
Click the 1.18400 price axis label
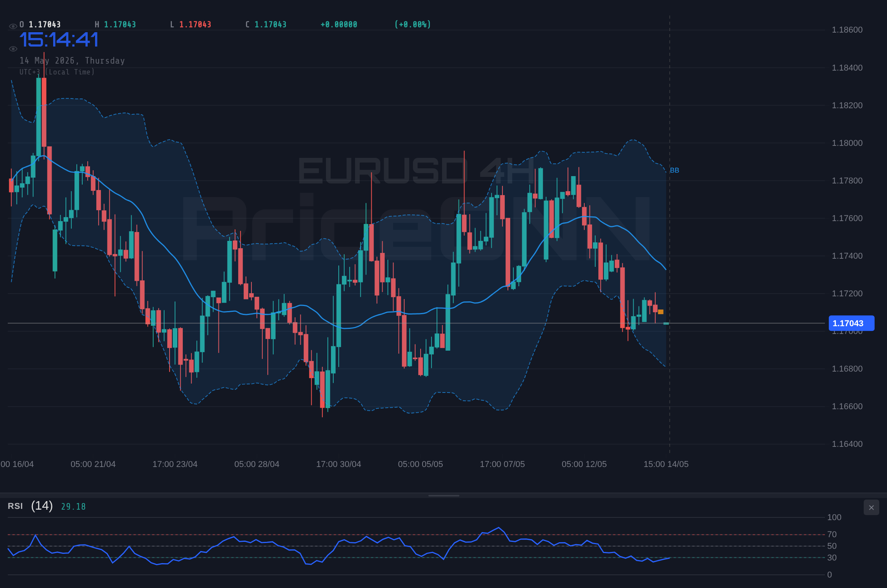(x=847, y=68)
